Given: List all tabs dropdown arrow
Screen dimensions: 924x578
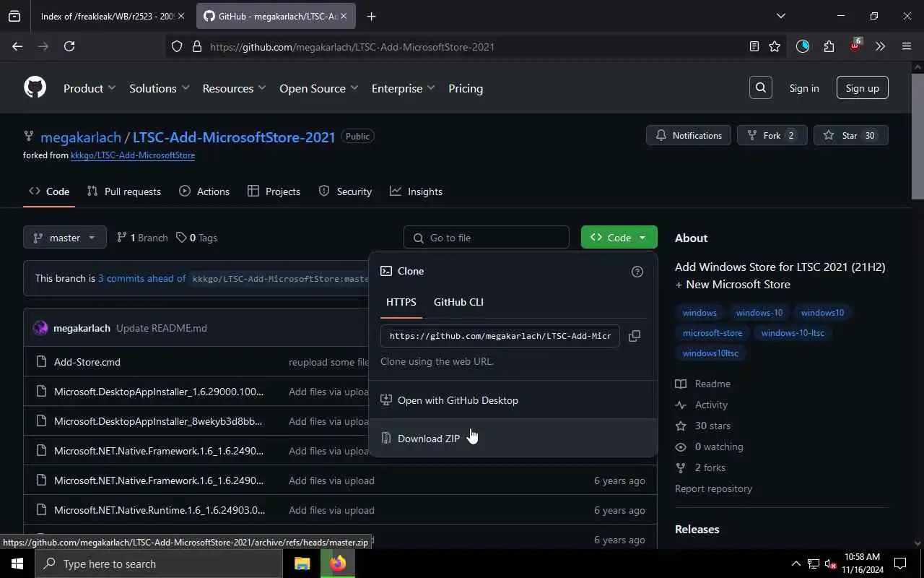Looking at the screenshot, I should [780, 16].
